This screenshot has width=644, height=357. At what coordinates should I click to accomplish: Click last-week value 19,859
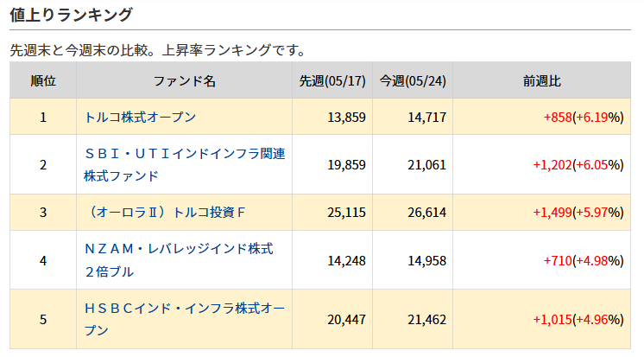(347, 164)
